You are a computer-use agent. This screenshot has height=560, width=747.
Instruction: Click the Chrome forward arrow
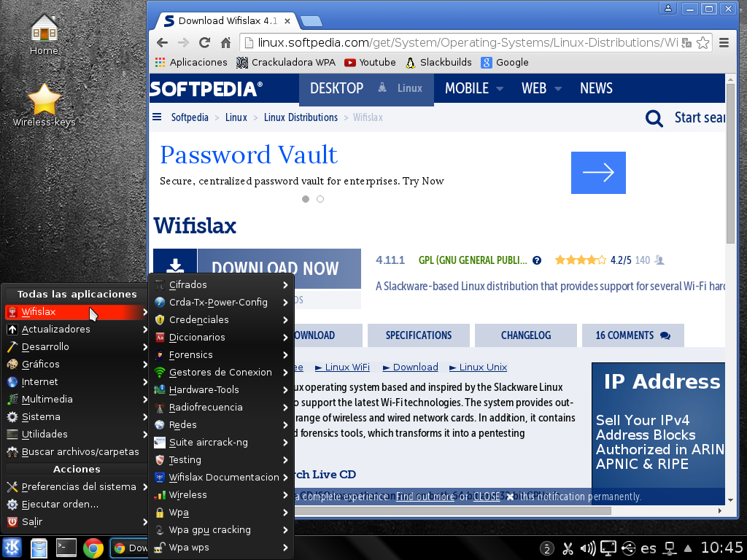183,43
